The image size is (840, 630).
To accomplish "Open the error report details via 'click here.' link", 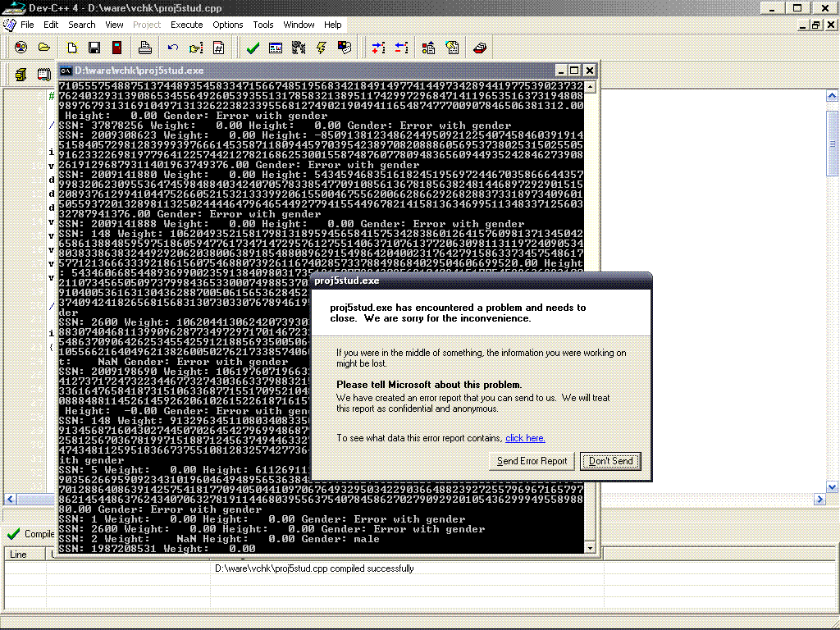I will click(524, 437).
